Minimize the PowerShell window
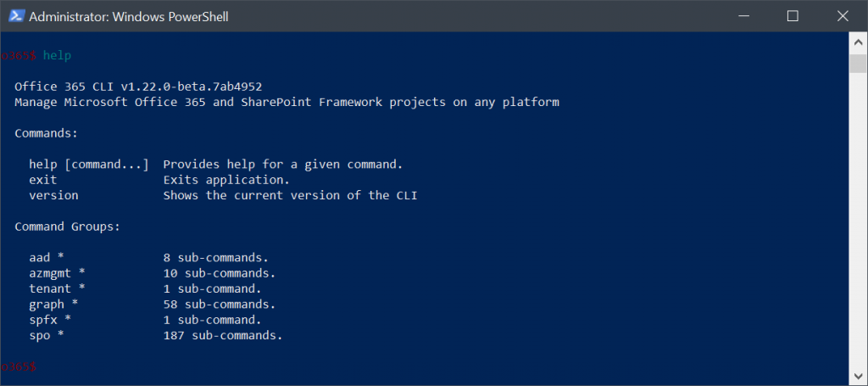This screenshot has width=868, height=386. [x=743, y=16]
